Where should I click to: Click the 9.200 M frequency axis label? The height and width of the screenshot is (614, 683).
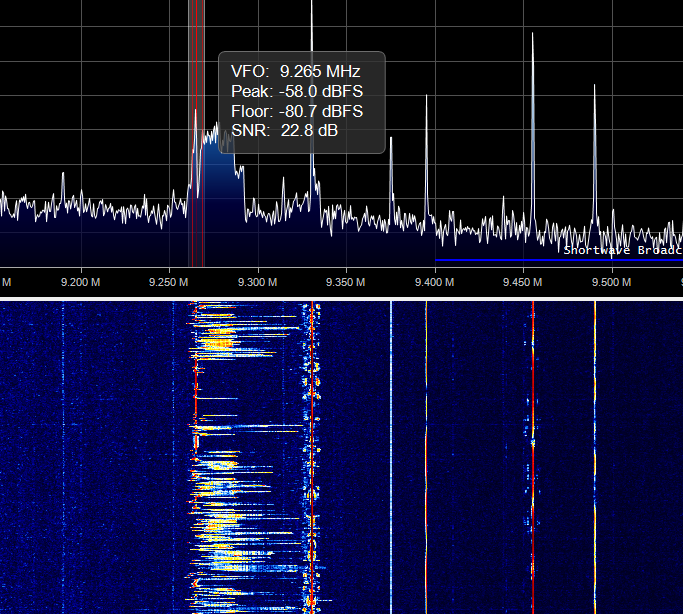coord(81,283)
